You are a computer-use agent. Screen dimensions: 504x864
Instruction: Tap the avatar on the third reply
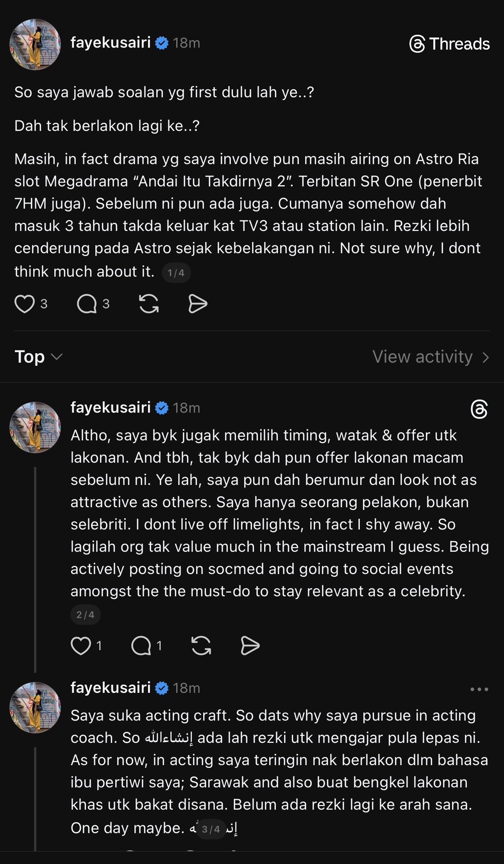[35, 708]
